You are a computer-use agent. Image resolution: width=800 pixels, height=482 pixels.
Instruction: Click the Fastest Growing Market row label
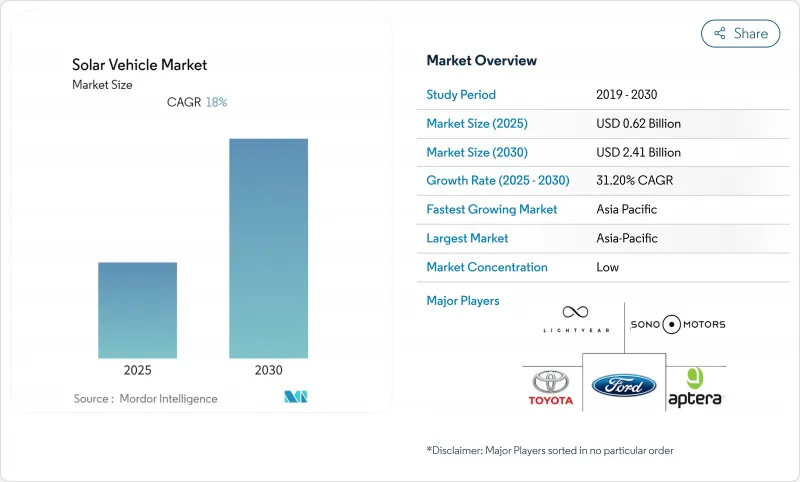tap(492, 210)
